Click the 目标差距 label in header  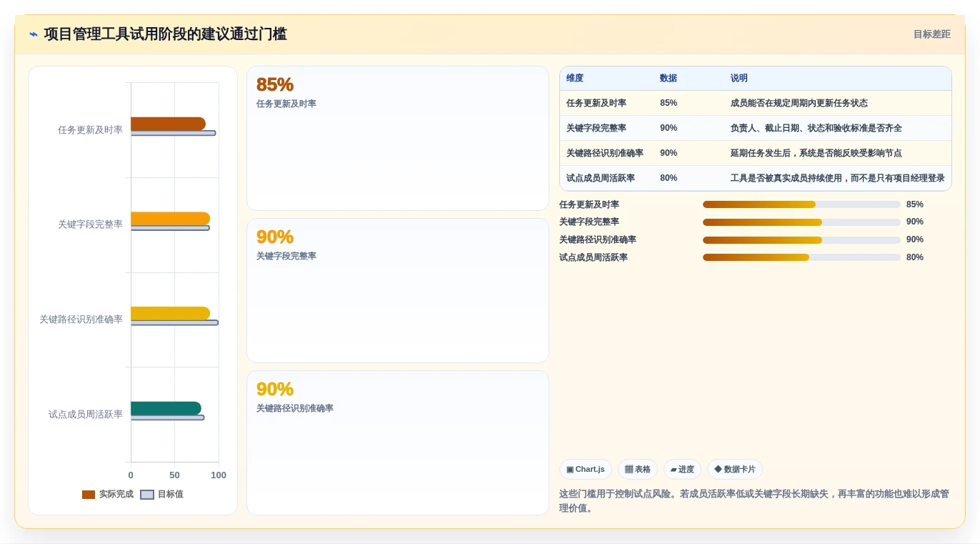[x=932, y=34]
